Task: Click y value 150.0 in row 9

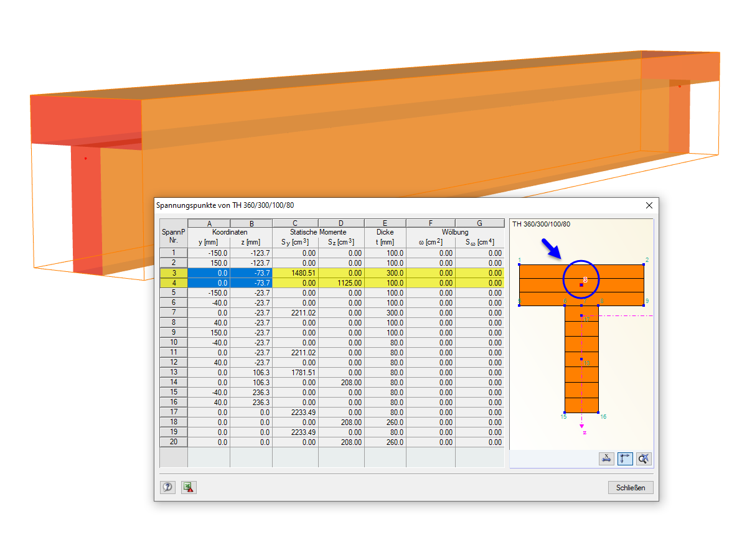Action: [209, 333]
